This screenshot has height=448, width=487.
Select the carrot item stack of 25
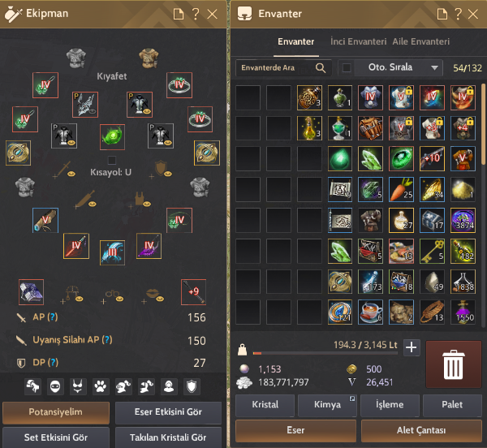[401, 189]
